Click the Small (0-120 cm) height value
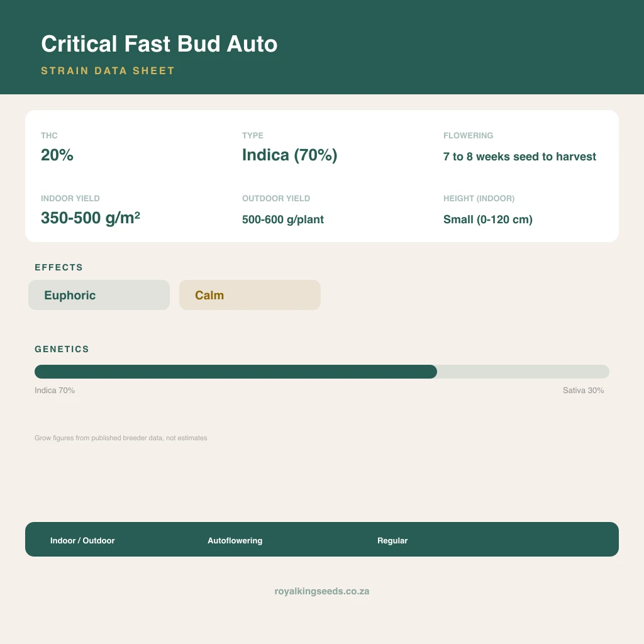The width and height of the screenshot is (644, 644). 488,219
